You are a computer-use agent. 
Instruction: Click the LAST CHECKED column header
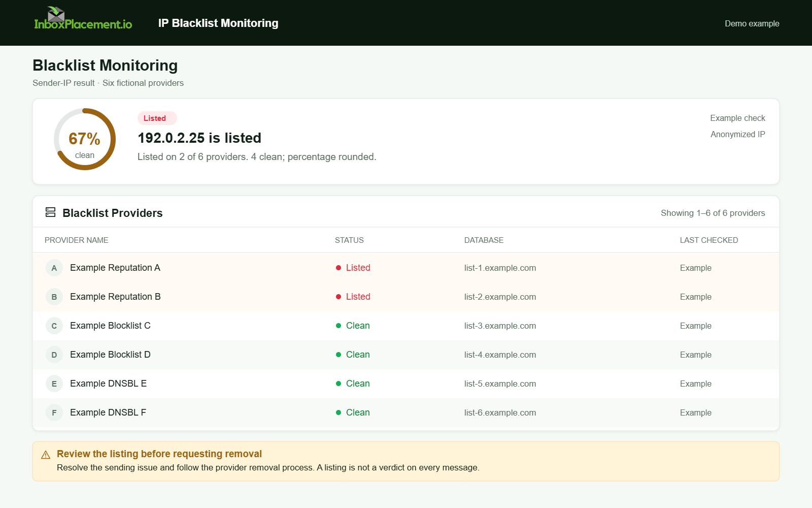click(x=709, y=240)
